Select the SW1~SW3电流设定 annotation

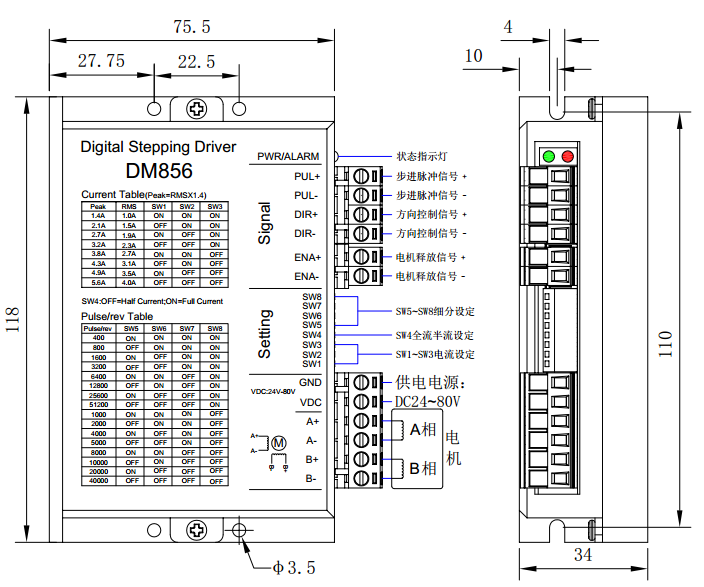tap(435, 354)
